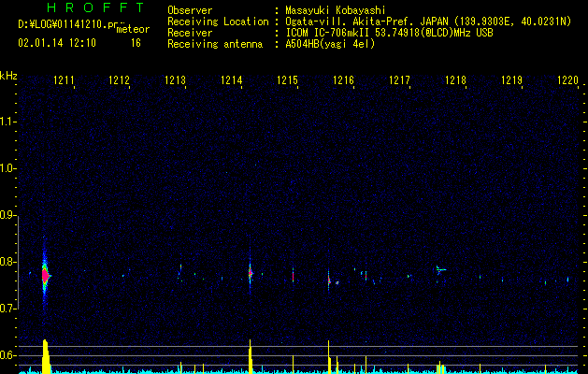Click the 1216 time axis marker
The image size is (588, 374).
pyautogui.click(x=343, y=80)
